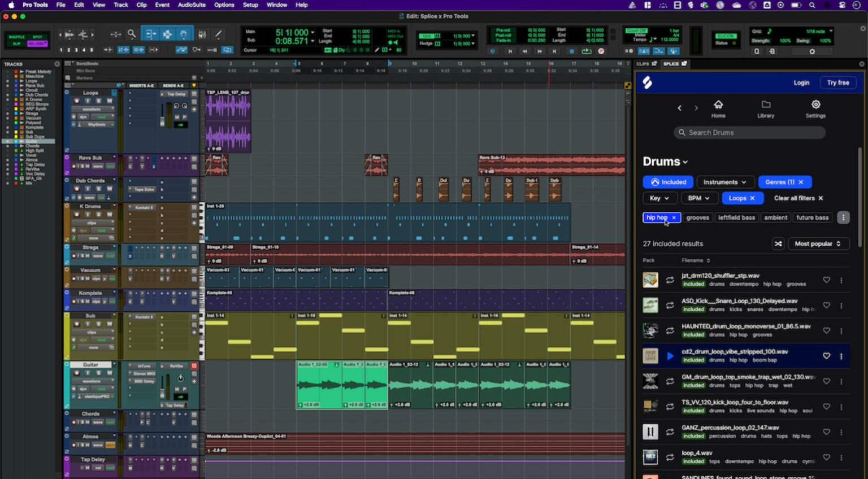868x479 pixels.
Task: Favorite the cd2_drum_loop_vibe_stripped_100 sample
Action: pos(826,356)
